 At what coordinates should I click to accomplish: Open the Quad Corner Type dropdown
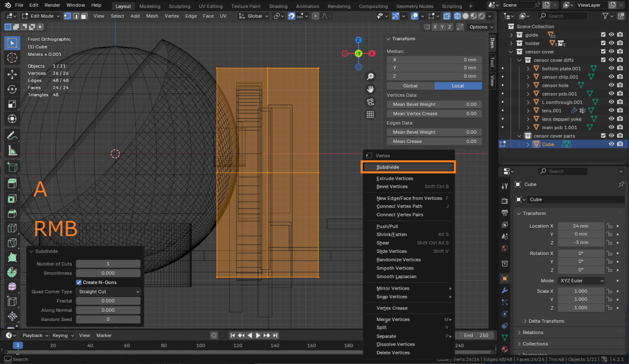[109, 292]
